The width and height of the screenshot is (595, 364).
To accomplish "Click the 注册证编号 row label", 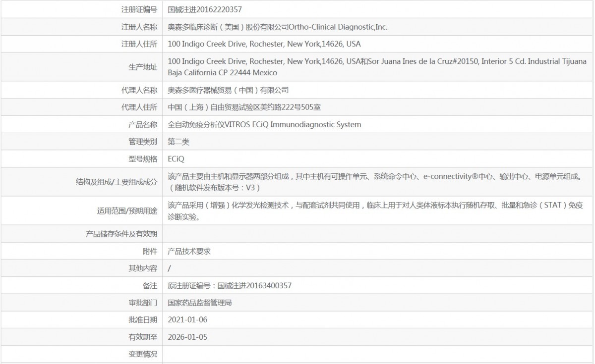I will tap(139, 10).
